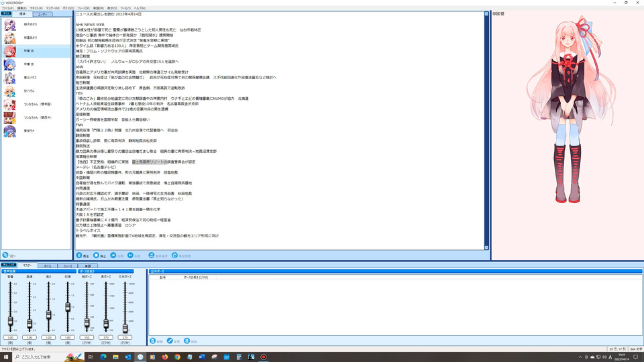Viewport: 644px width, 362px height.
Task: Open the ボイス(O) menu
Action: pos(68,8)
